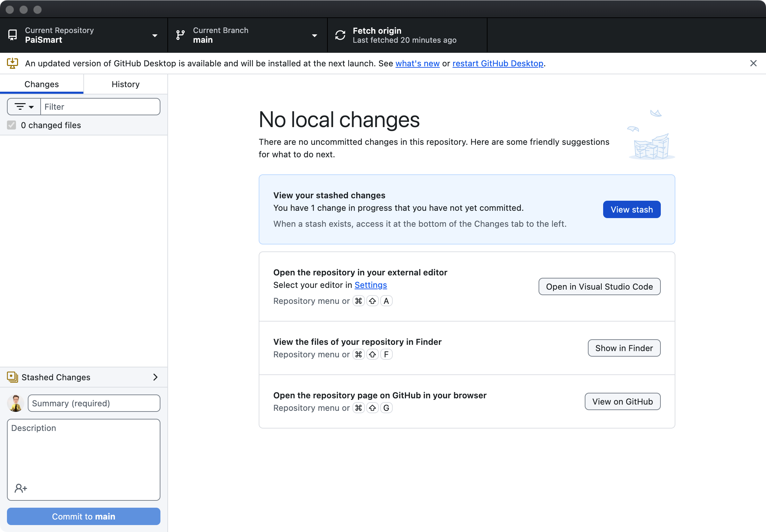Viewport: 766px width, 532px height.
Task: Open the what's new link
Action: [x=417, y=64]
